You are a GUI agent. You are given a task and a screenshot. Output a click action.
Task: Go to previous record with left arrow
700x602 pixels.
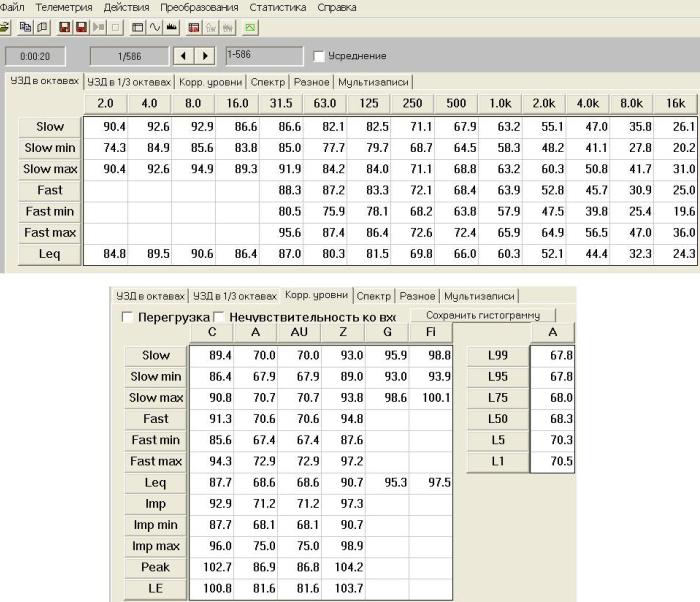184,56
